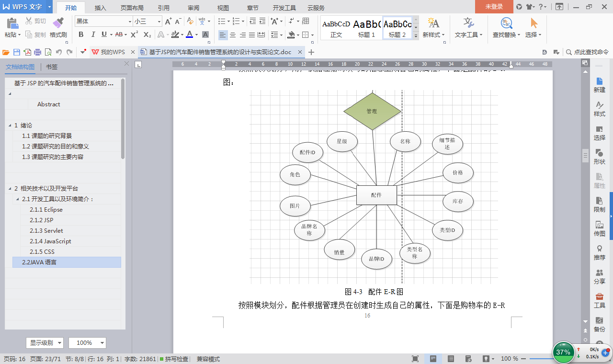The height and width of the screenshot is (364, 613).
Task: Apply strikethrough to text
Action: point(119,34)
